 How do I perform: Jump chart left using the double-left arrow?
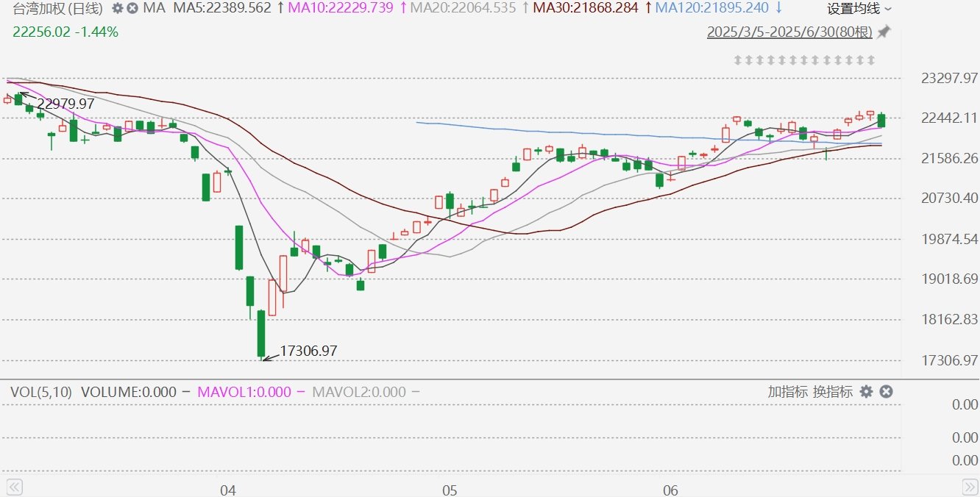pyautogui.click(x=15, y=487)
